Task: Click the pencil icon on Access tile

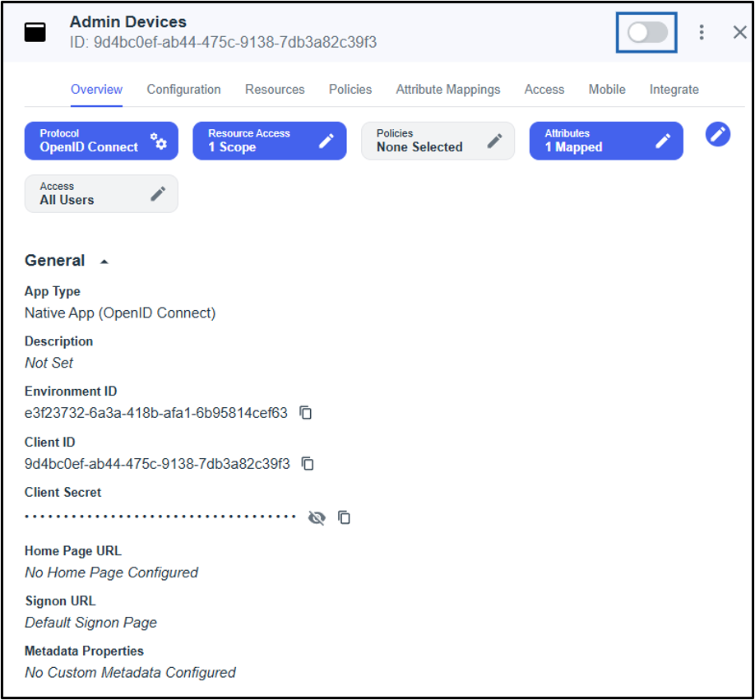Action: pyautogui.click(x=158, y=193)
